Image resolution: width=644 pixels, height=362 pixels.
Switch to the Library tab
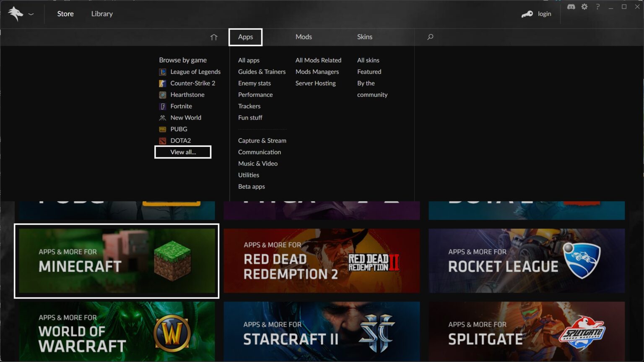pyautogui.click(x=101, y=13)
